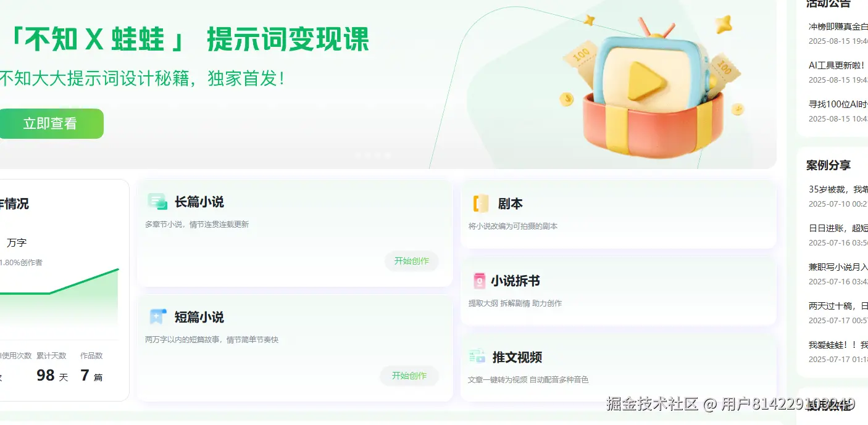The height and width of the screenshot is (425, 868).
Task: Select the first banner carousel dot
Action: (358, 155)
